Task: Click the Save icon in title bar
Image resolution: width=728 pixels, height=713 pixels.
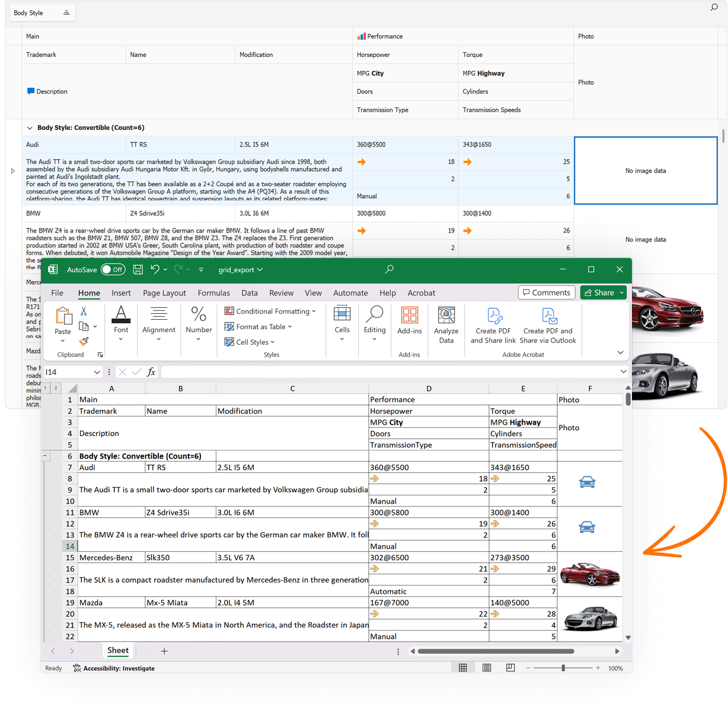Action: tap(138, 270)
